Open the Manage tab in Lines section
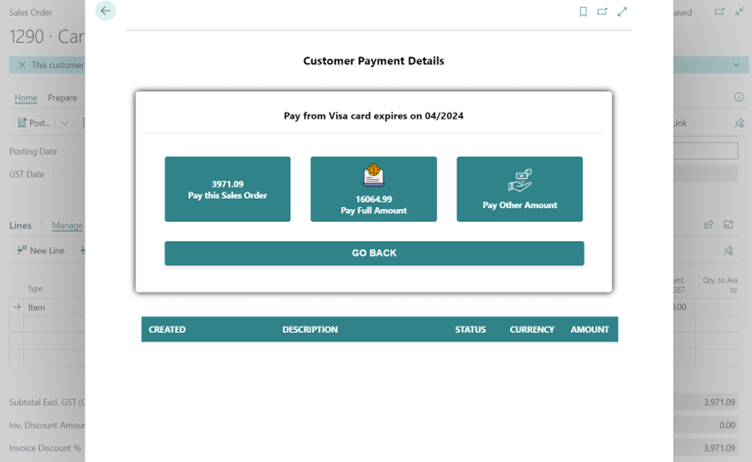This screenshot has width=752, height=462. click(67, 225)
